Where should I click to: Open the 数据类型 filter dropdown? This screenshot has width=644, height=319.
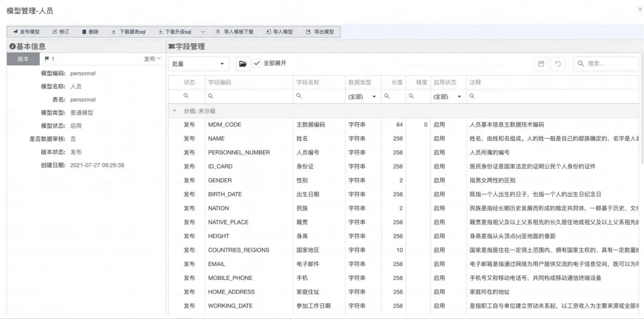tap(362, 97)
